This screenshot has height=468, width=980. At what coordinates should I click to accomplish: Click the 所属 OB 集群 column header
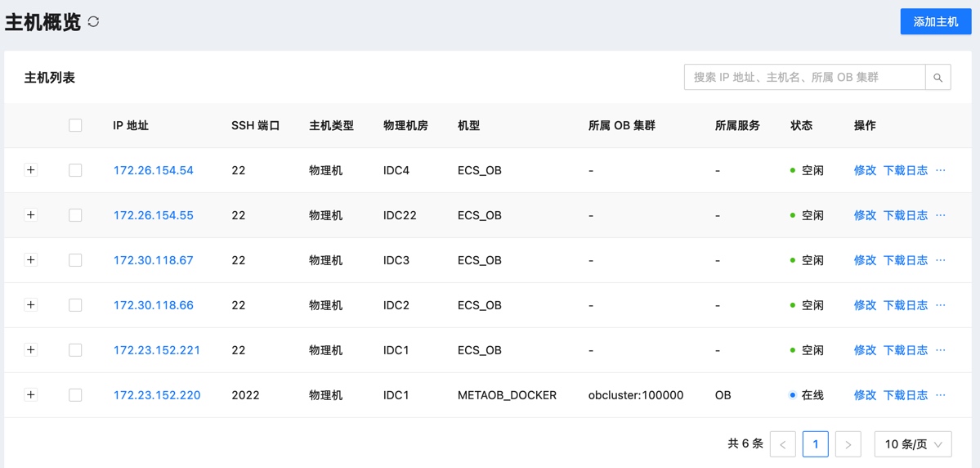click(x=622, y=125)
